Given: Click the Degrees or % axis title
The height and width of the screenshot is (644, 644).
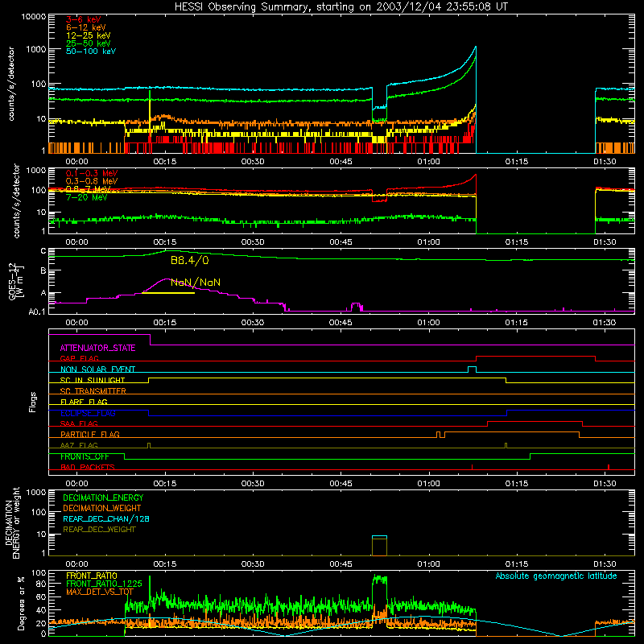Looking at the screenshot, I should point(21,603).
